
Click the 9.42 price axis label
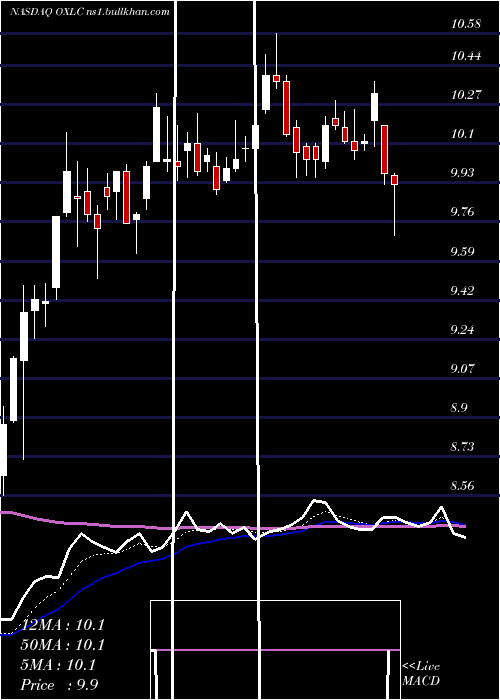click(462, 291)
